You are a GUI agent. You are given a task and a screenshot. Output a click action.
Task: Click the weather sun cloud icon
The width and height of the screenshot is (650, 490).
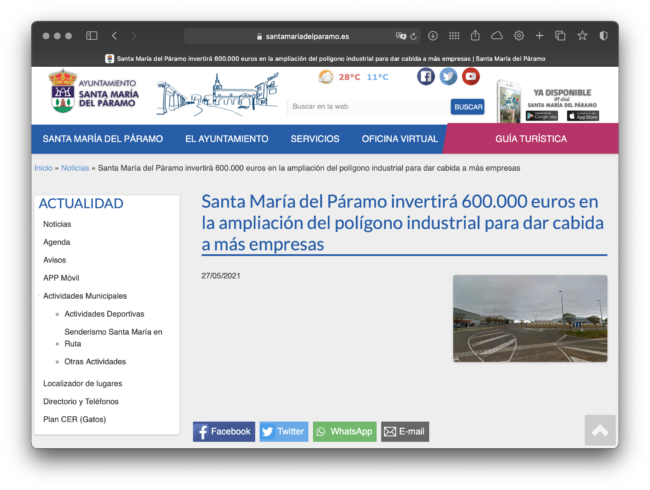click(x=326, y=77)
